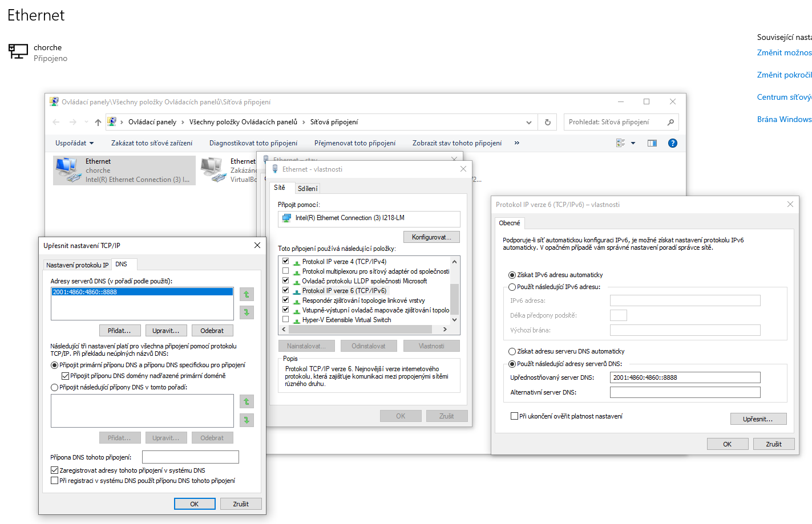Click the Konfigurovat button

point(431,237)
